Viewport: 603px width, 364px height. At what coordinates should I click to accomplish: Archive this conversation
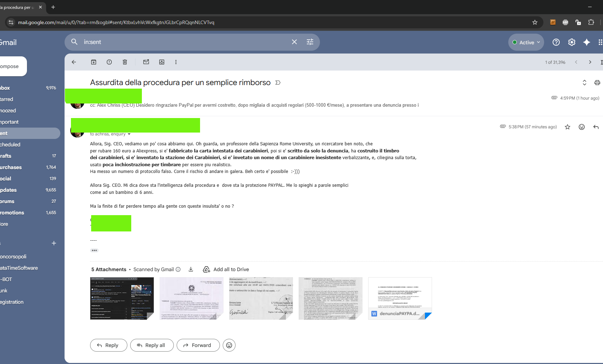point(94,62)
